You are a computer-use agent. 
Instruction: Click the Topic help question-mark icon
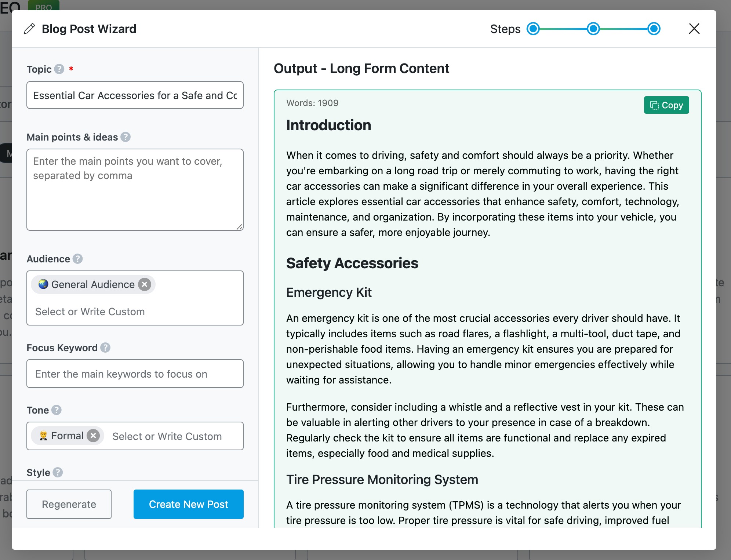point(59,69)
